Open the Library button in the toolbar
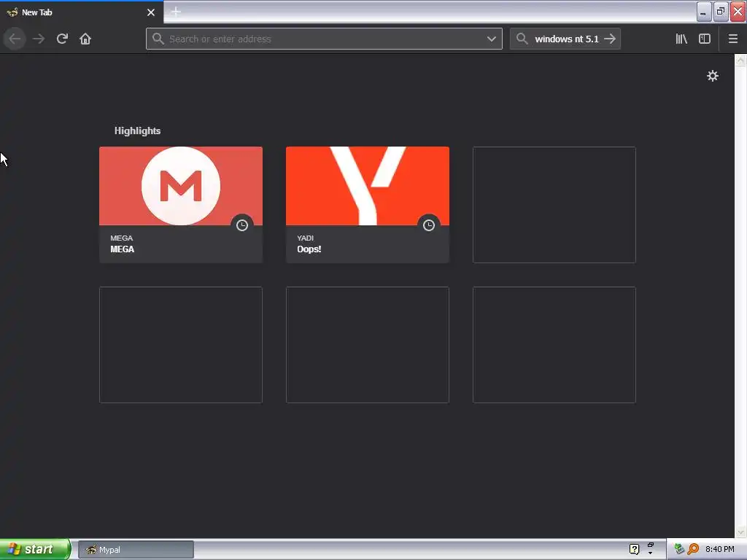 [681, 39]
